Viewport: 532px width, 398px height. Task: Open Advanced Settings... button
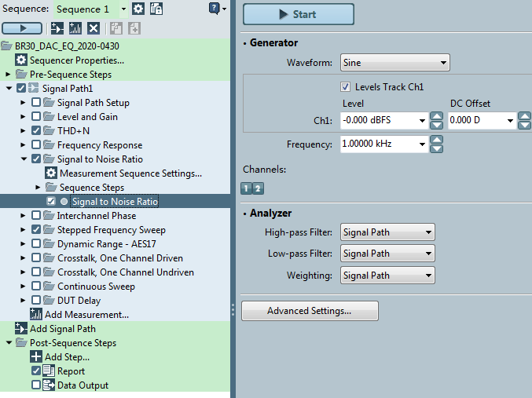310,311
